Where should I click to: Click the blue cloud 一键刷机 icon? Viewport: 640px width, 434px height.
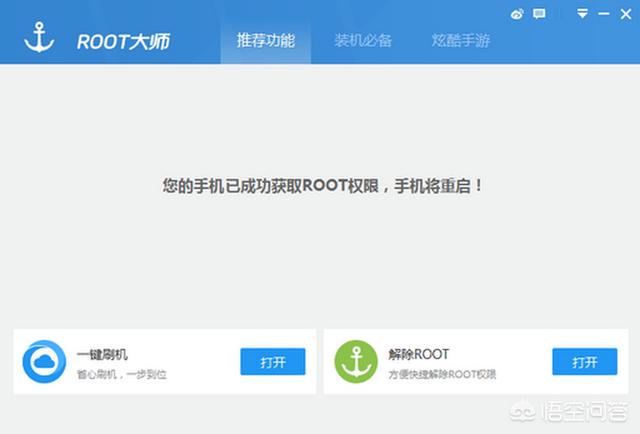(44, 362)
